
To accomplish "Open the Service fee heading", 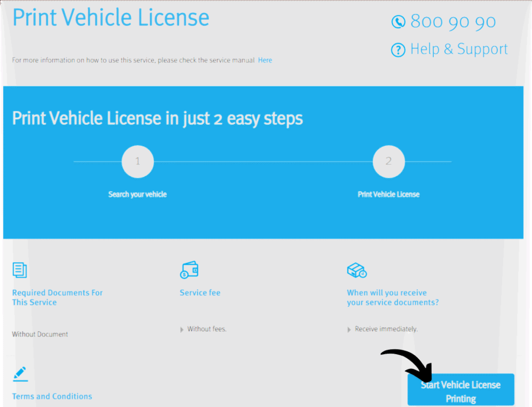I will coord(200,293).
